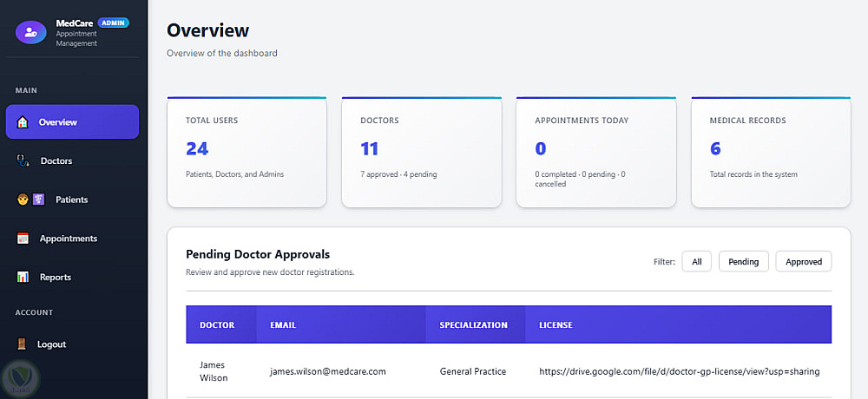Click the Doctors stethoscope icon
The image size is (868, 399).
(x=23, y=160)
